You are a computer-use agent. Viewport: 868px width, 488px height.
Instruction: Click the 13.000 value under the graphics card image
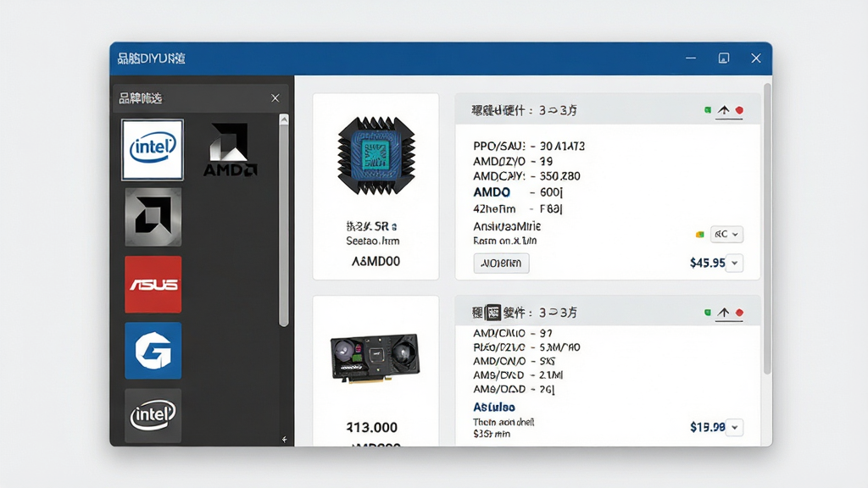coord(372,427)
